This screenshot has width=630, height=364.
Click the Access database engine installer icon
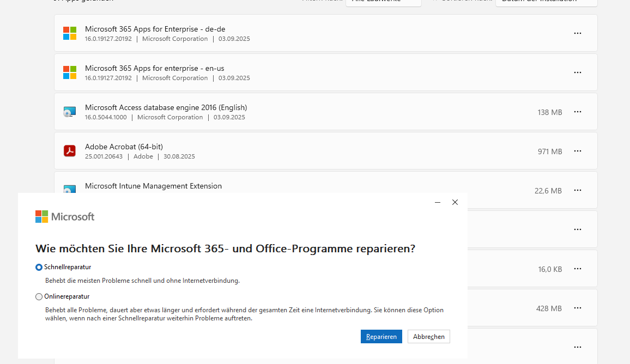pos(70,112)
